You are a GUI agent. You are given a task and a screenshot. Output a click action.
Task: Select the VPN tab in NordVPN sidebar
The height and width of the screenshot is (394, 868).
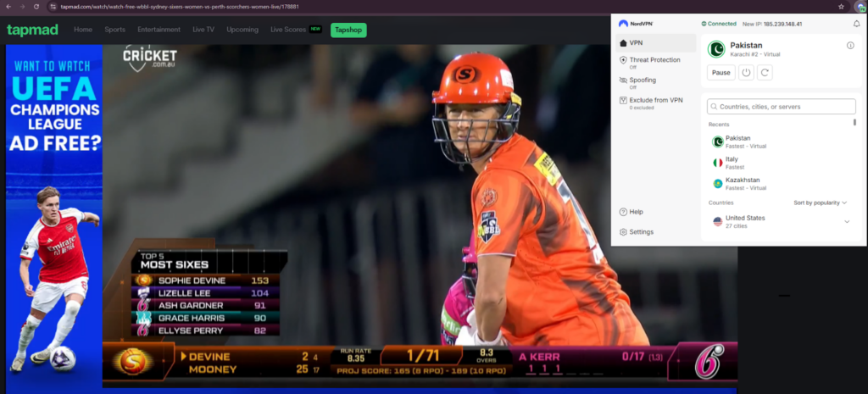coord(656,42)
